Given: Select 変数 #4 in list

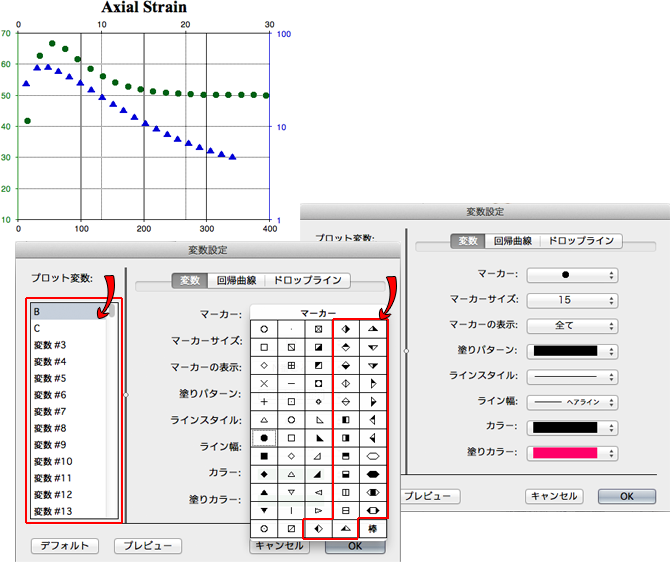Looking at the screenshot, I should (68, 362).
